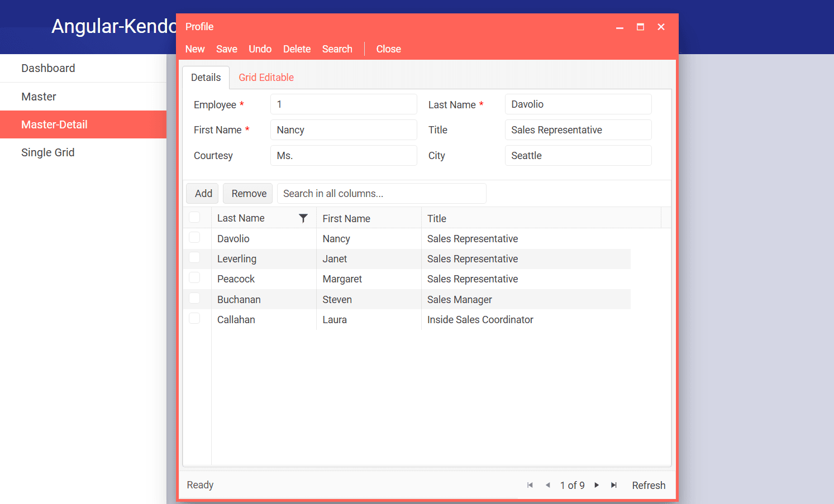Switch to the Details tab
Viewport: 834px width, 504px height.
click(206, 78)
